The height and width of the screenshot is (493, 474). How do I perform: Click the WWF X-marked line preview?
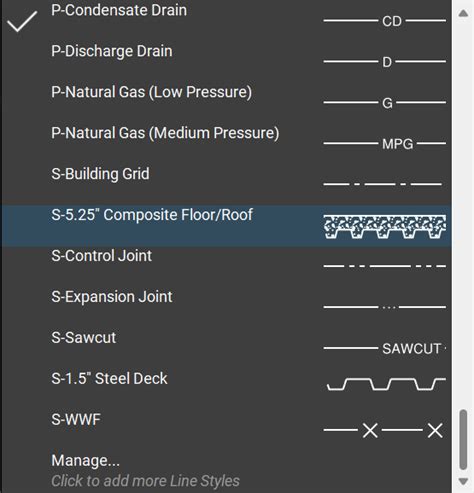tap(383, 430)
